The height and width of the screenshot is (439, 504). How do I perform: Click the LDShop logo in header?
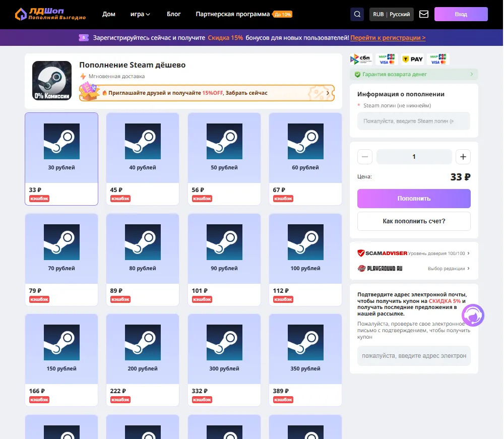click(50, 14)
